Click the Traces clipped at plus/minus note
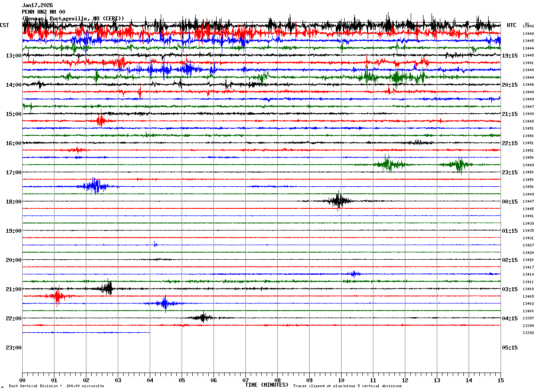Image resolution: width=536 pixels, height=392 pixels. click(x=347, y=386)
